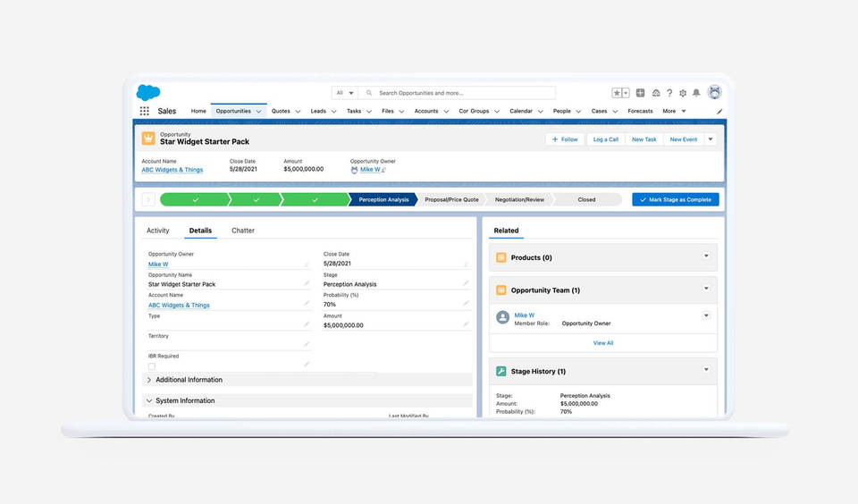Select the Perception Analysis path stage
This screenshot has width=858, height=504.
383,200
